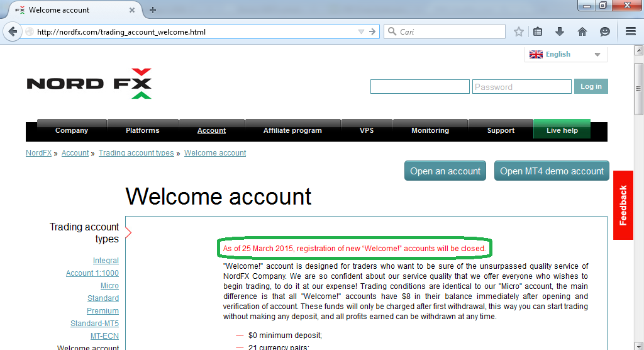
Task: Open the Company menu
Action: click(72, 130)
